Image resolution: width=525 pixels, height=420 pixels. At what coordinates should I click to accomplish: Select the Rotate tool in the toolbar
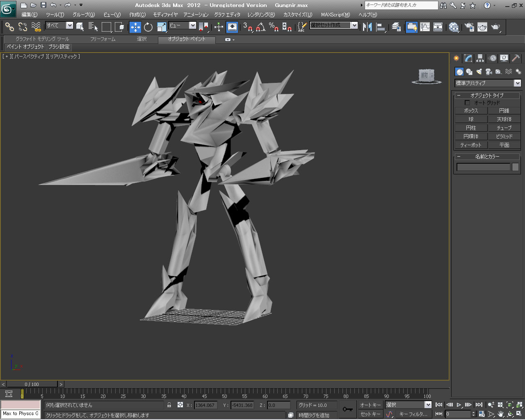pyautogui.click(x=148, y=27)
